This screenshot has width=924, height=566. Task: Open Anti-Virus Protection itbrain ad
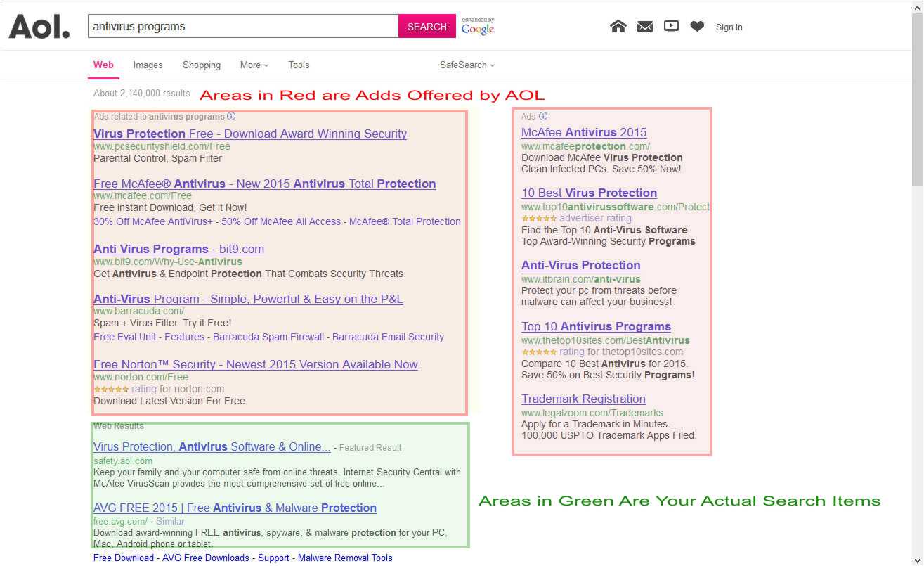point(581,265)
